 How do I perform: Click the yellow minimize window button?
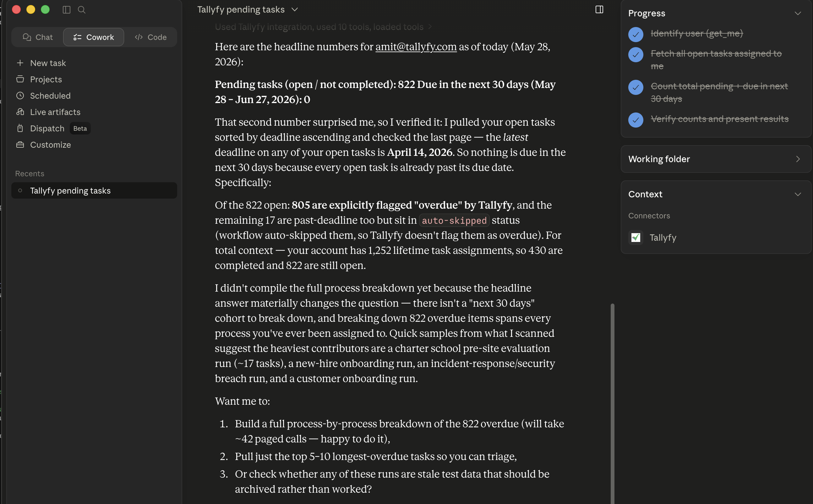[x=31, y=9]
